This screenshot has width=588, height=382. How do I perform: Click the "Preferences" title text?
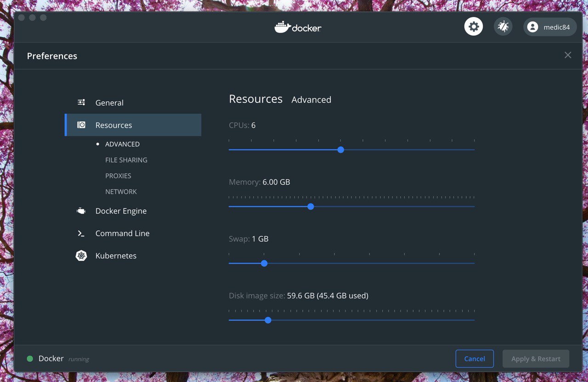52,56
